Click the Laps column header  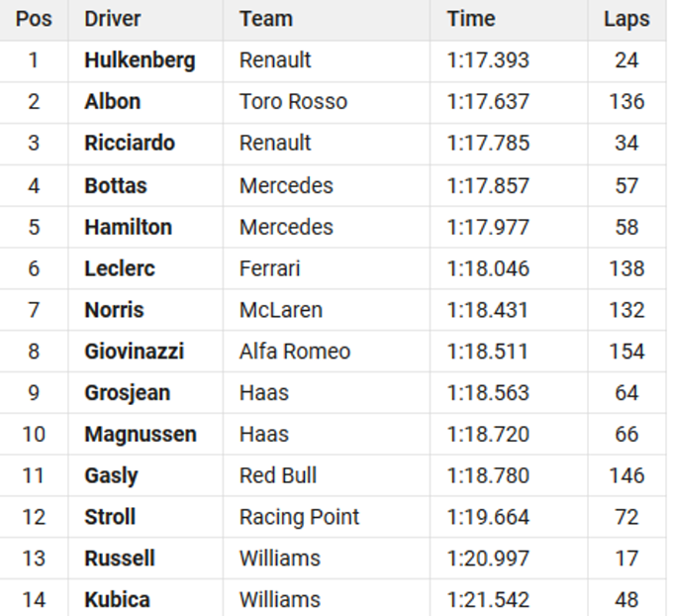click(x=626, y=19)
